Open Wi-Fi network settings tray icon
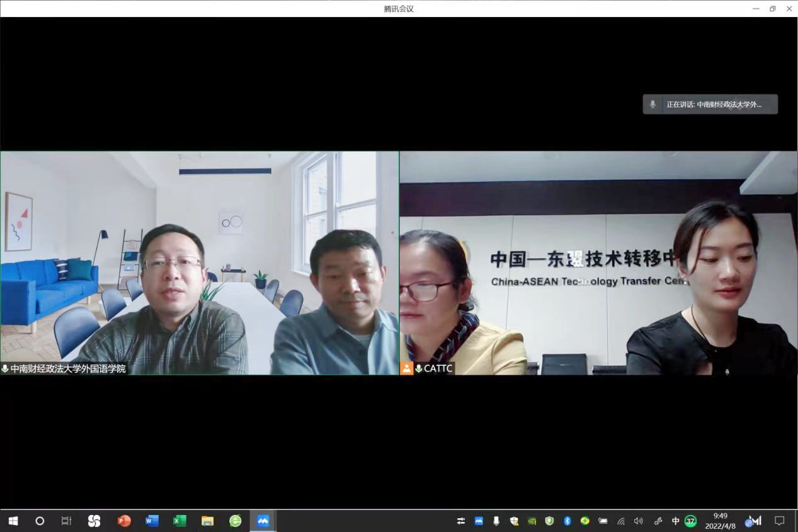The image size is (798, 532). point(621,521)
